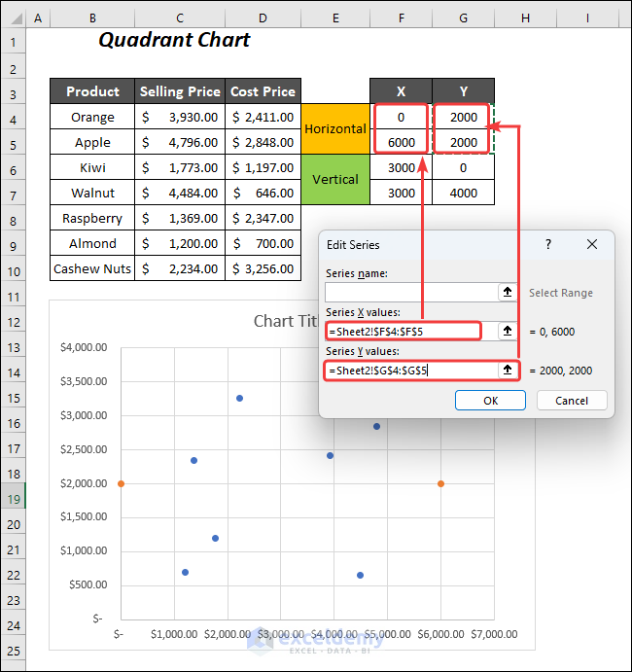Click the orange data point at $6,000
Viewport: 632px width, 672px height.
click(x=440, y=483)
